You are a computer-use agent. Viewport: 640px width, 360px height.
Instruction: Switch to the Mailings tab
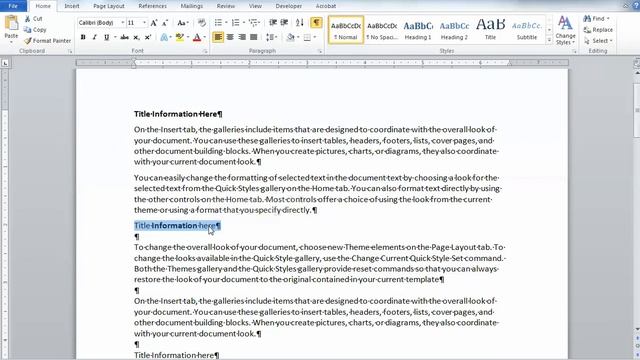pos(191,6)
